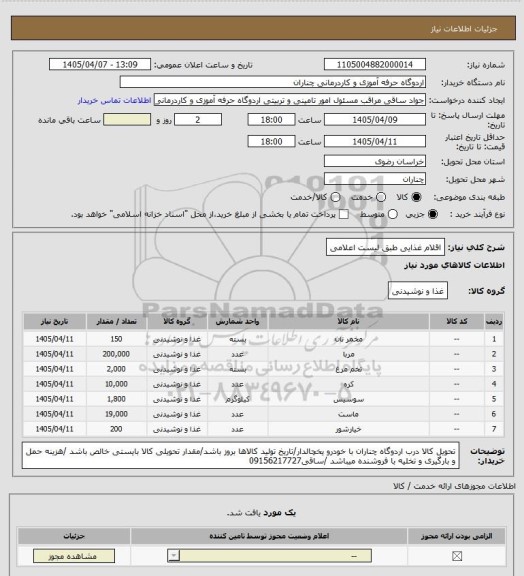
Task: Select the کالا radio button
Action: point(416,197)
